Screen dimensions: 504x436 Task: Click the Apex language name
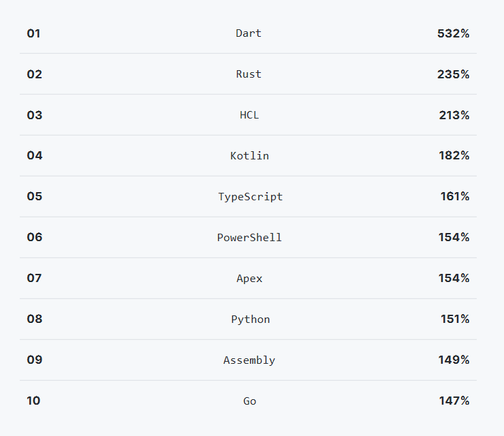coord(249,279)
